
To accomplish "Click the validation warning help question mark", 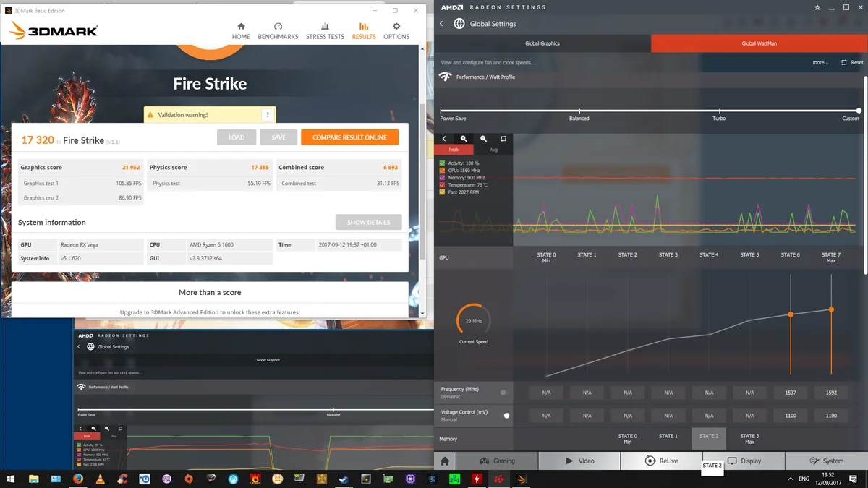I will click(x=268, y=115).
